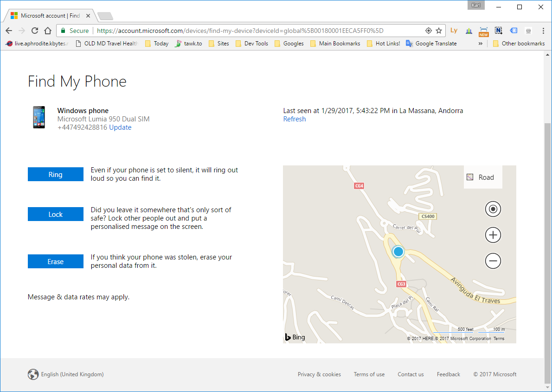Click the Update phone number link
Viewport: 552px width, 392px height.
click(120, 127)
